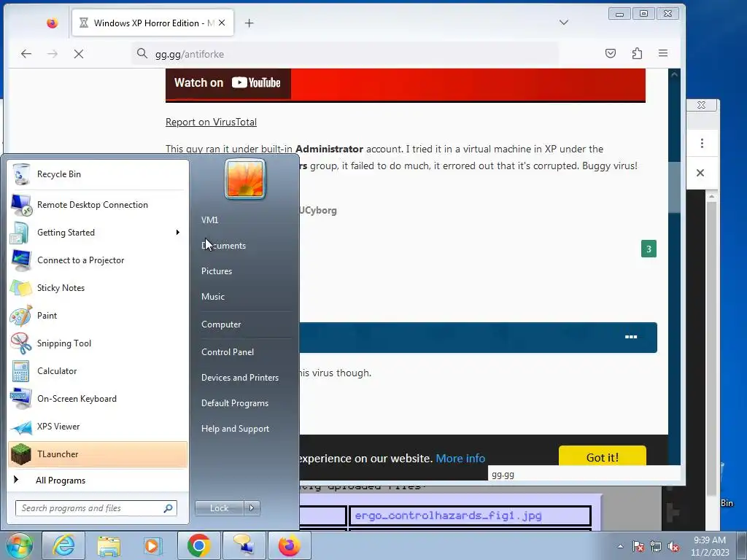The height and width of the screenshot is (560, 747).
Task: Click the address bar with gg.gg/antiforke
Action: pos(345,54)
